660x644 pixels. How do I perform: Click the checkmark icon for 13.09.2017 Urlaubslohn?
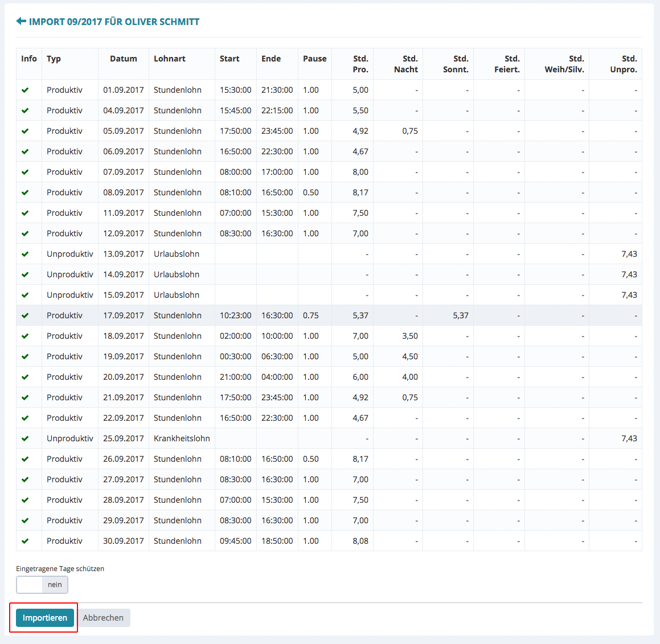[25, 254]
